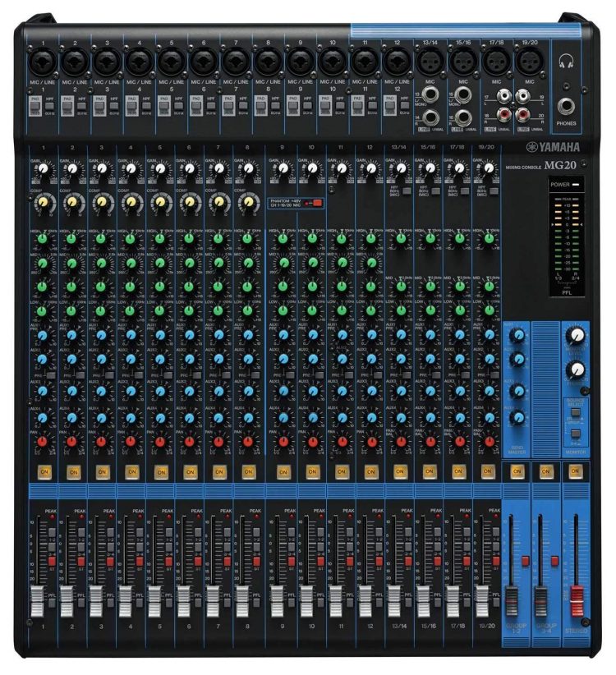Toggle the ON button for channel 19/20
Viewport: 616px width, 675px height.
487,471
